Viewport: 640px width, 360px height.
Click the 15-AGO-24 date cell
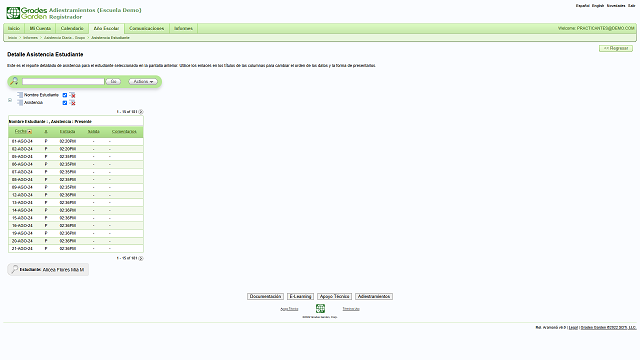(22, 218)
